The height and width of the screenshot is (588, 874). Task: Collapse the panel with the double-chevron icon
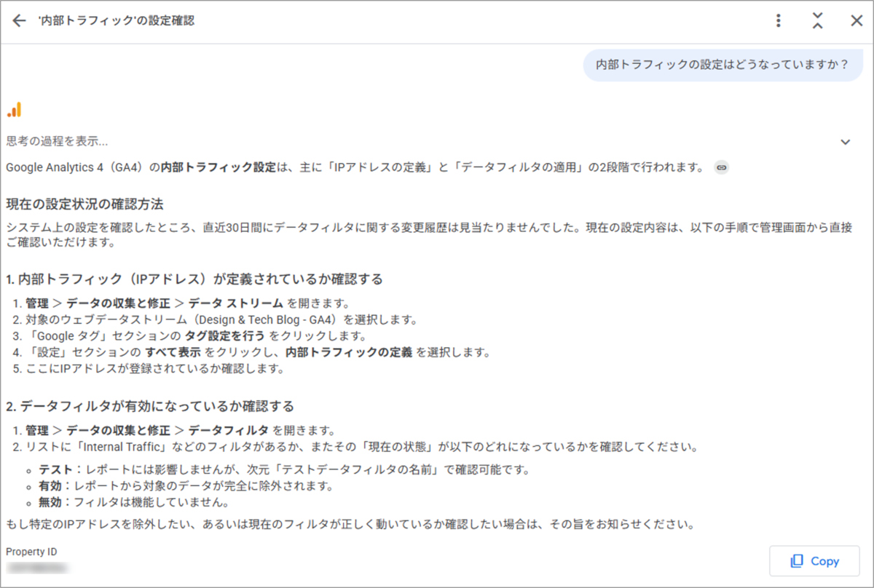pyautogui.click(x=818, y=20)
